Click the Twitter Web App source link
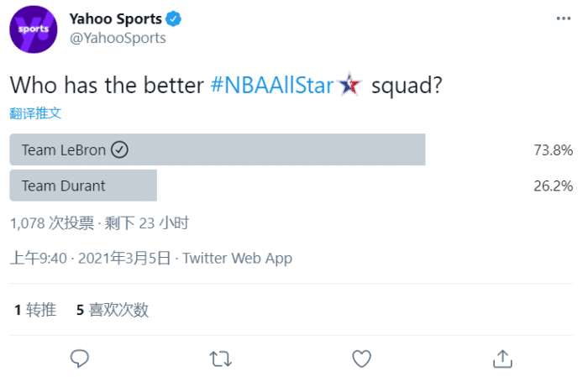588x377 pixels. pos(238,258)
